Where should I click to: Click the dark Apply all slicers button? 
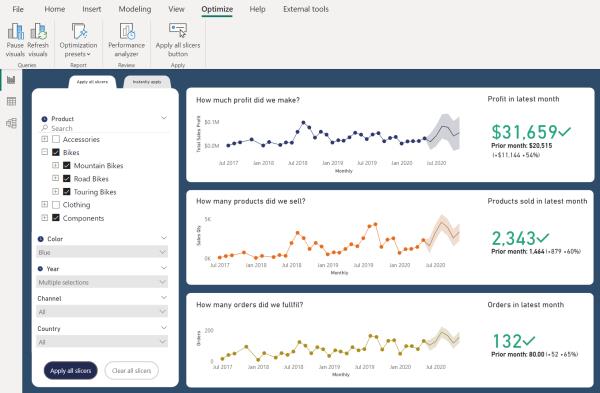click(x=70, y=370)
